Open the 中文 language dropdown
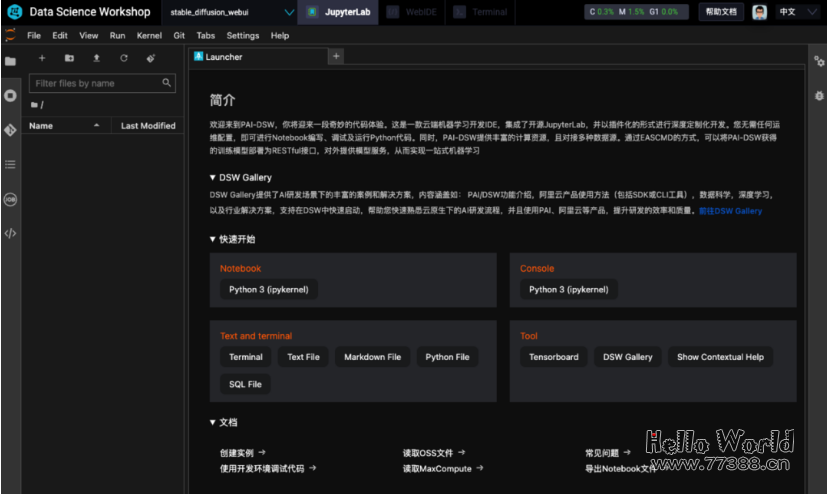This screenshot has width=827, height=494. (798, 12)
